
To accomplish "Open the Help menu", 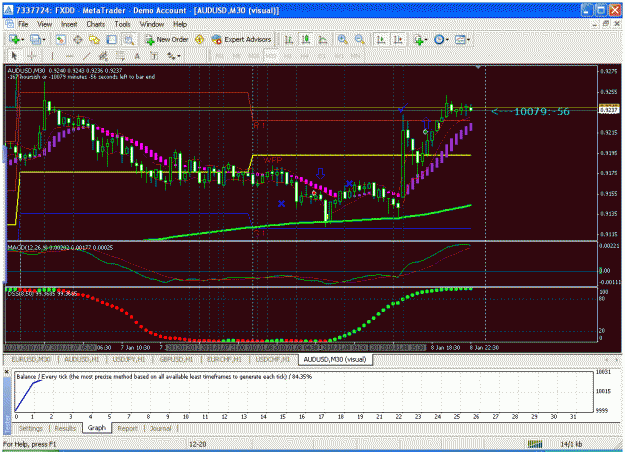I will [x=180, y=24].
